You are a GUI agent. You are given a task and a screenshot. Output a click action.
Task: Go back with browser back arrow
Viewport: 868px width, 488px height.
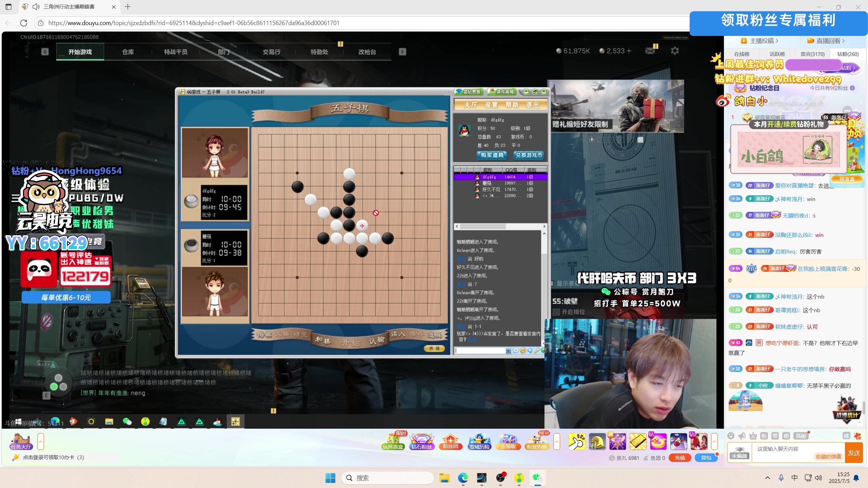(8, 23)
